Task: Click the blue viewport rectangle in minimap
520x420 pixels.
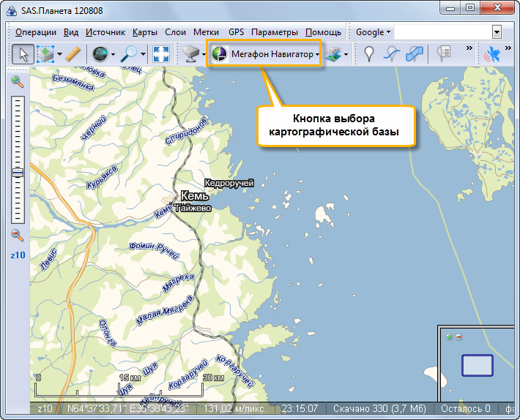Action: tap(477, 365)
